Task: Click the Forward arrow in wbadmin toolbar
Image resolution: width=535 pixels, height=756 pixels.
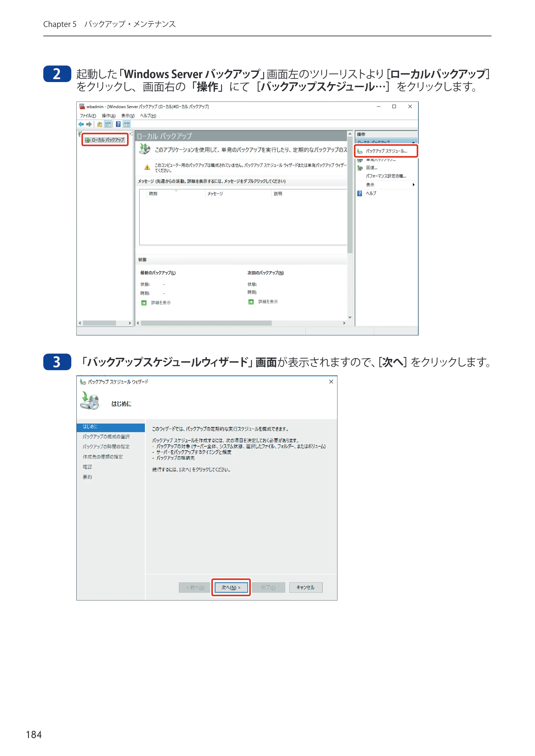Action: [x=89, y=124]
